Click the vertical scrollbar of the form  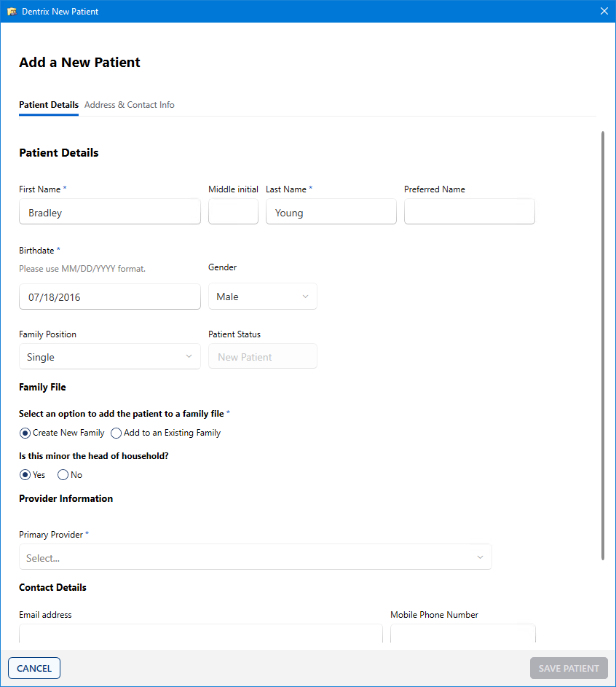coord(603,345)
